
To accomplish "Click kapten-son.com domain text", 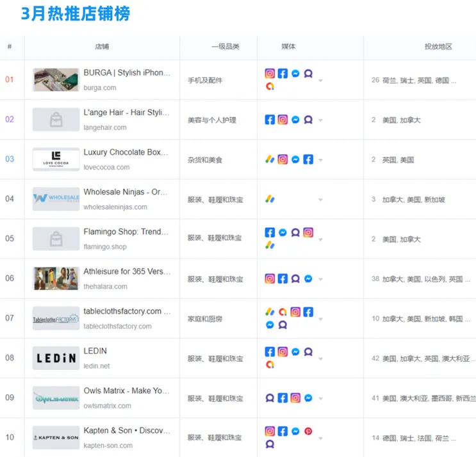I will pyautogui.click(x=108, y=445).
